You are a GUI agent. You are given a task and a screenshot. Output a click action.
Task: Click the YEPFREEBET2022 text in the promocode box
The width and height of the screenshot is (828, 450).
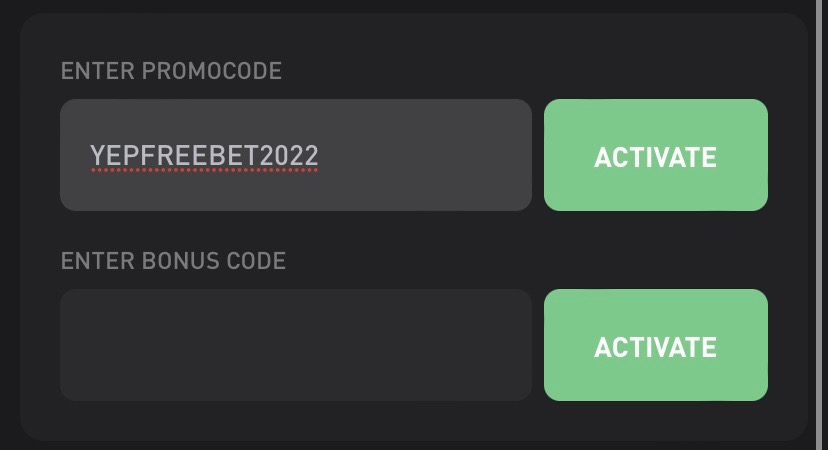204,155
